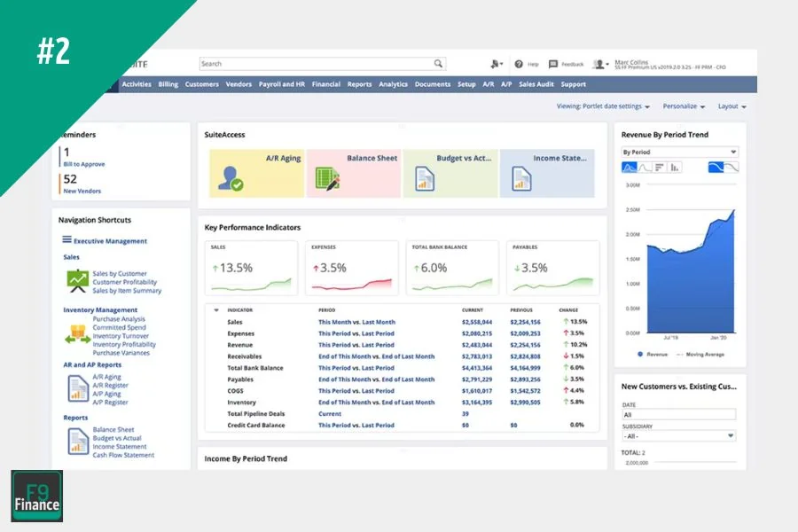This screenshot has width=798, height=532.
Task: Open the By Period dropdown
Action: (x=678, y=150)
